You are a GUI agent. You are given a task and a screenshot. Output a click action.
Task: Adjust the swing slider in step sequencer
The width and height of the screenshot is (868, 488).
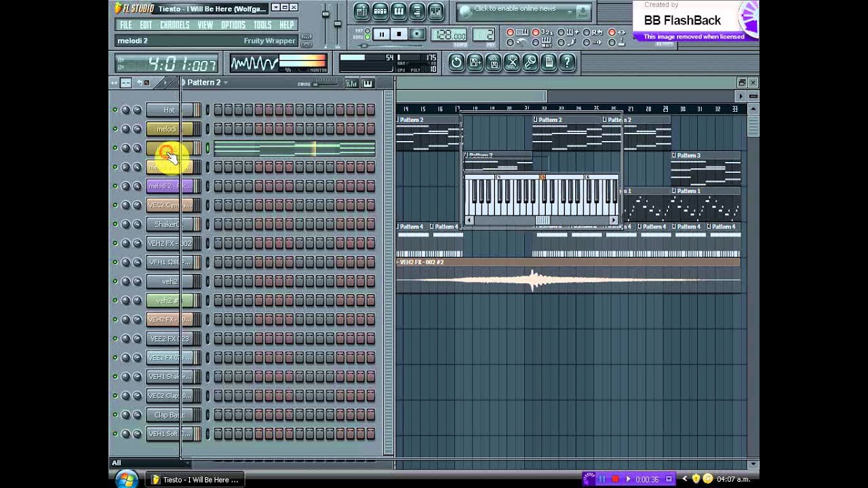coord(325,84)
